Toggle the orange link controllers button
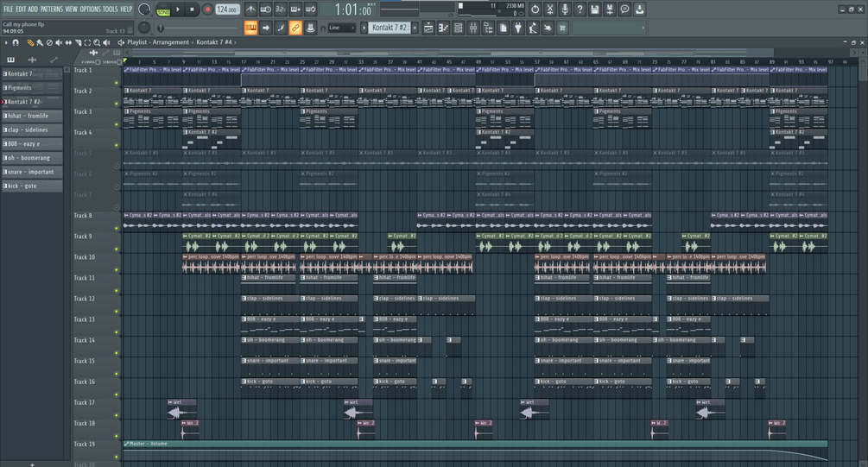This screenshot has width=868, height=467. pyautogui.click(x=295, y=28)
